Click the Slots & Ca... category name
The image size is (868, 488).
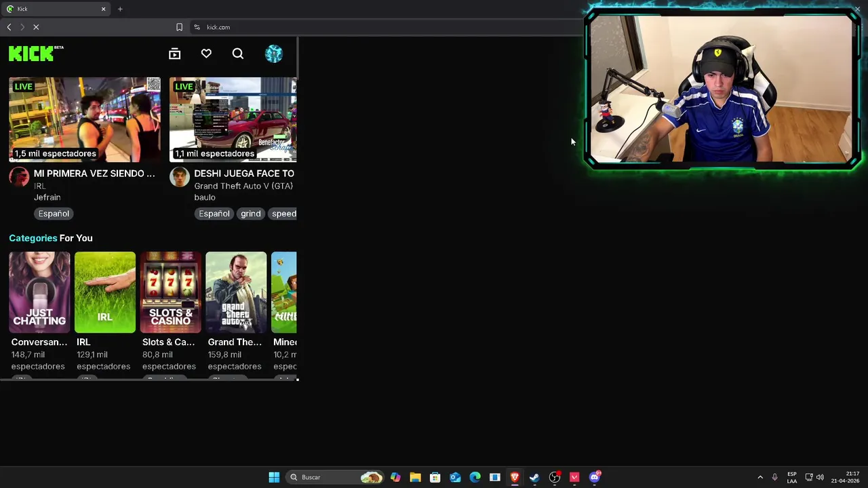[168, 342]
